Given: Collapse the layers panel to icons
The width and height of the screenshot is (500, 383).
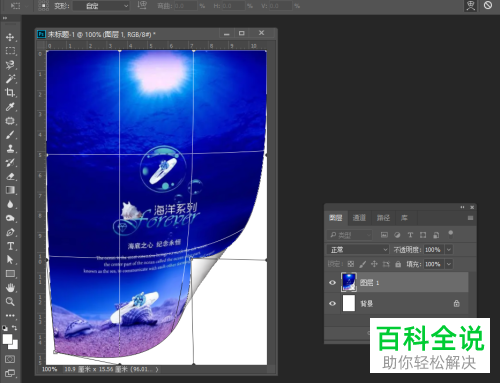Looking at the screenshot, I should tap(462, 207).
